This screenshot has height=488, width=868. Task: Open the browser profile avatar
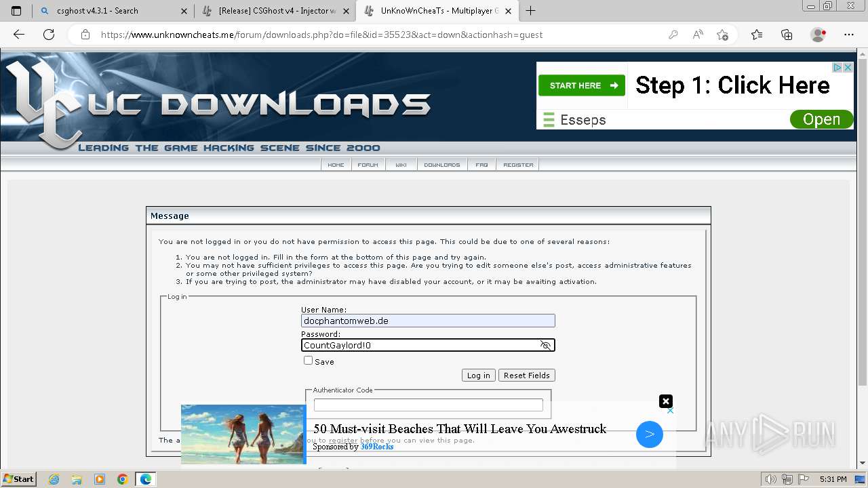[818, 35]
